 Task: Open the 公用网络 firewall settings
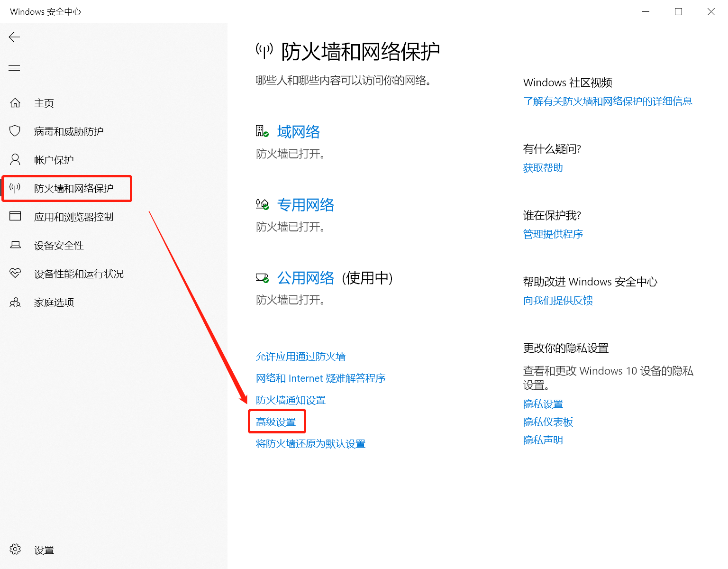click(x=305, y=278)
